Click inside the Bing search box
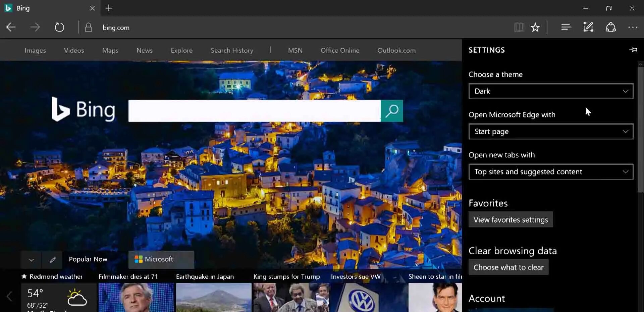The image size is (644, 312). (x=255, y=111)
